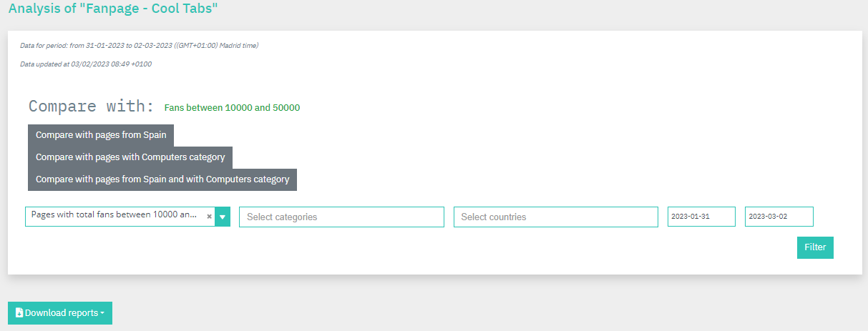
Task: Apply settings with the Filter button
Action: click(x=815, y=247)
